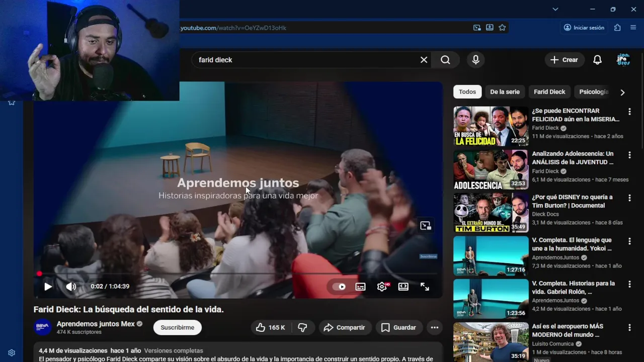The image size is (644, 362).
Task: Open La Felicidad video thumbnail
Action: click(x=491, y=126)
